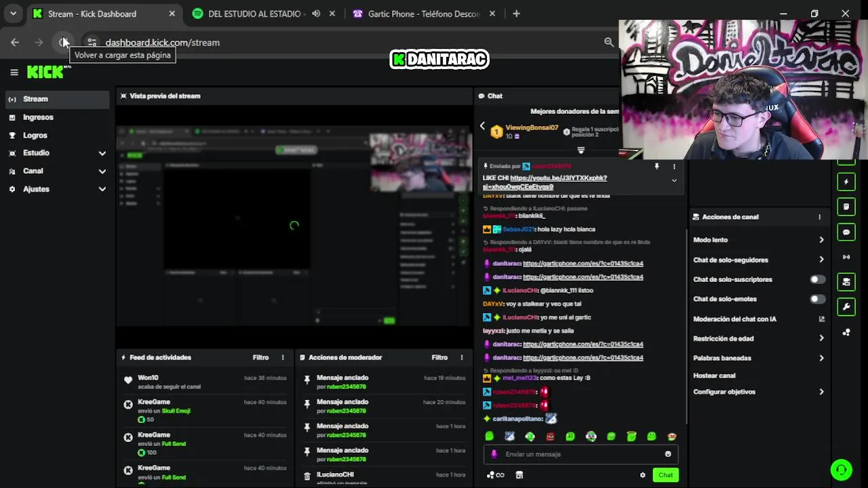
Task: Open Modo lento options
Action: pyautogui.click(x=758, y=240)
